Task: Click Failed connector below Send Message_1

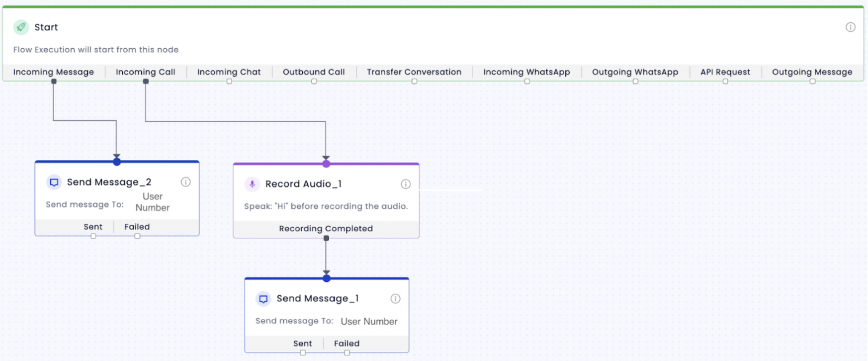Action: 347,353
